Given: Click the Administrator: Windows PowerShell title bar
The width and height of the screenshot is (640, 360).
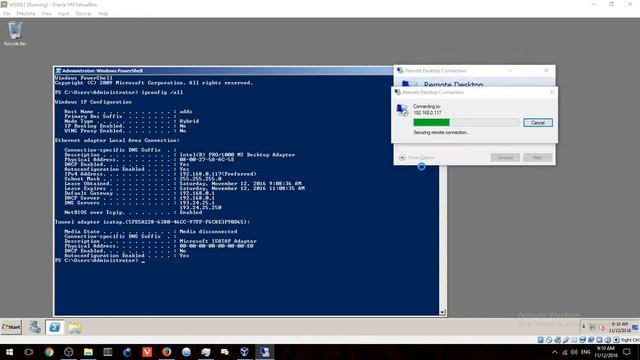Looking at the screenshot, I should (x=224, y=71).
